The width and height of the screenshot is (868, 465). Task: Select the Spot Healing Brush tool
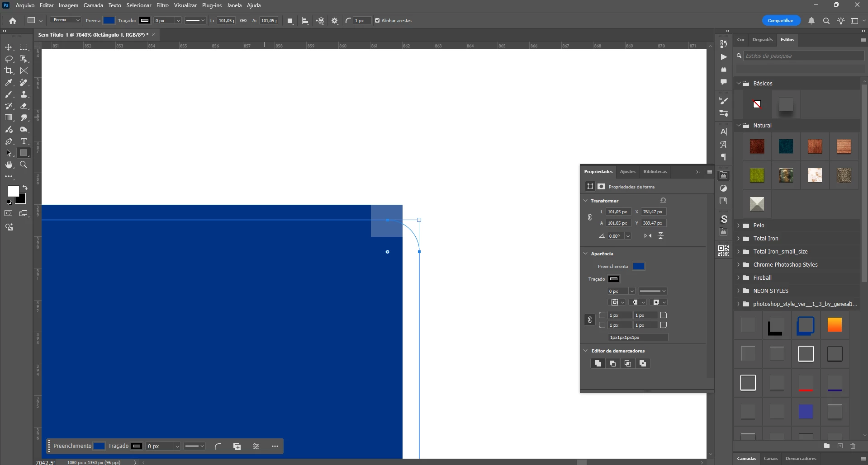(24, 83)
